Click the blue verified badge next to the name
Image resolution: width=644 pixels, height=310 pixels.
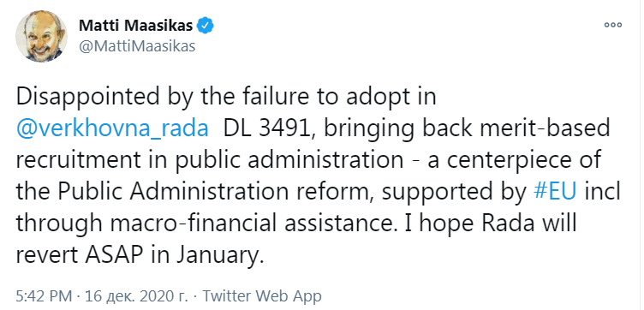tap(204, 26)
